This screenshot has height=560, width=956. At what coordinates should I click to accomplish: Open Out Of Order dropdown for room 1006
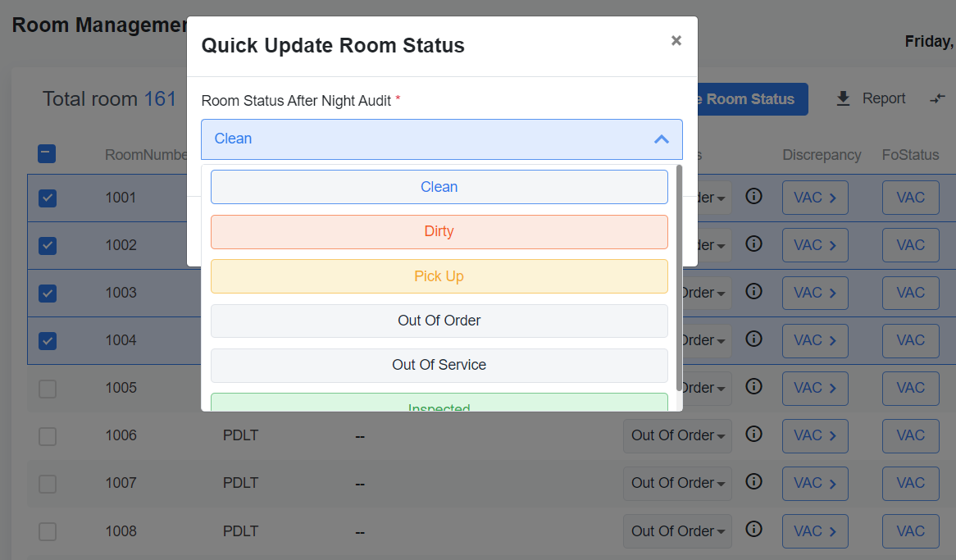click(677, 435)
